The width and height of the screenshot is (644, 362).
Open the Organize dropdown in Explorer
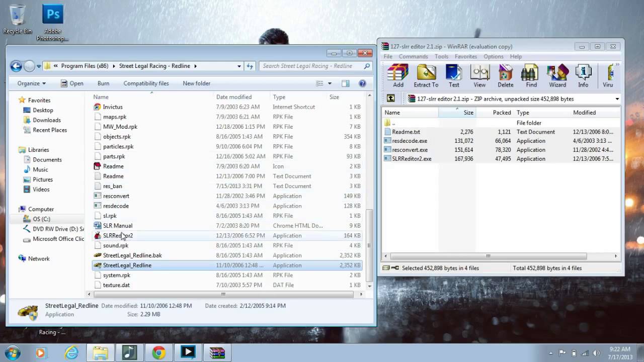coord(31,83)
